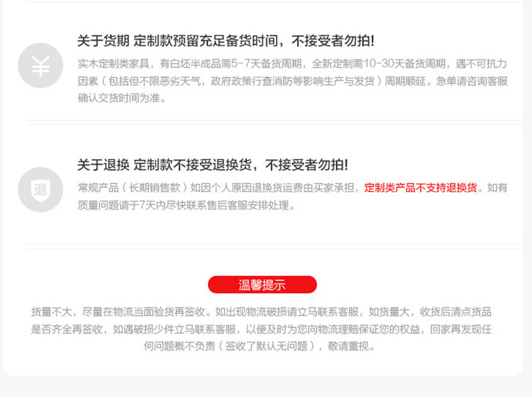Click the text 有白坯半成品需5-7天备货周期

pos(231,63)
